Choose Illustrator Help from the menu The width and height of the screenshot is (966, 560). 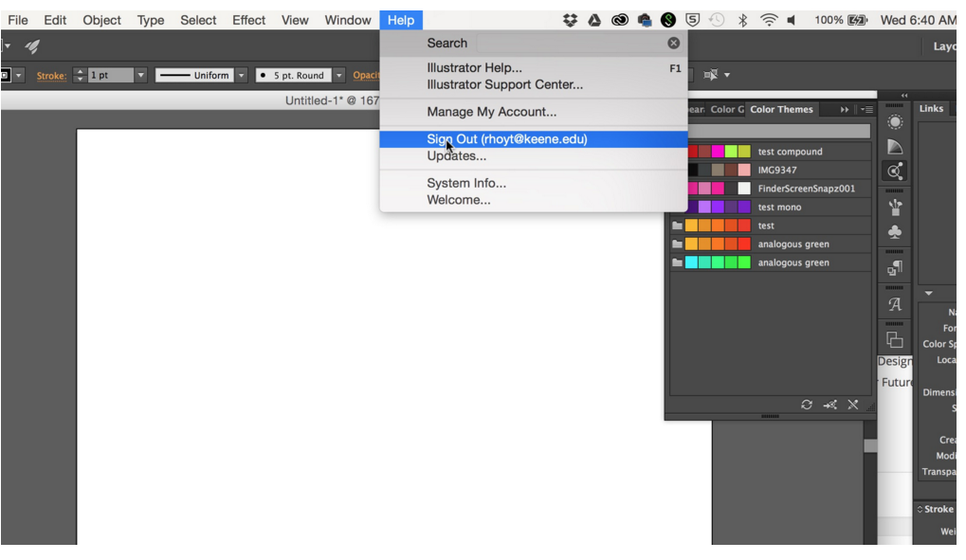click(x=534, y=68)
